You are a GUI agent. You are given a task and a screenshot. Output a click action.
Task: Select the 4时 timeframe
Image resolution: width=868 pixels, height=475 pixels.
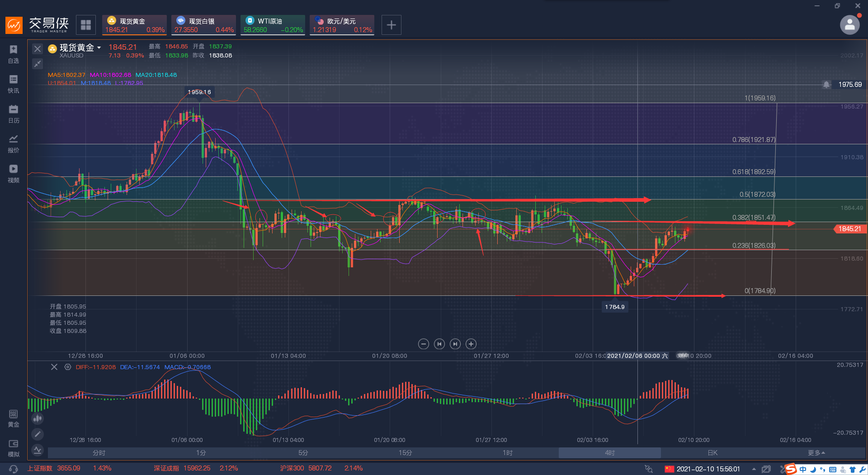(x=610, y=453)
